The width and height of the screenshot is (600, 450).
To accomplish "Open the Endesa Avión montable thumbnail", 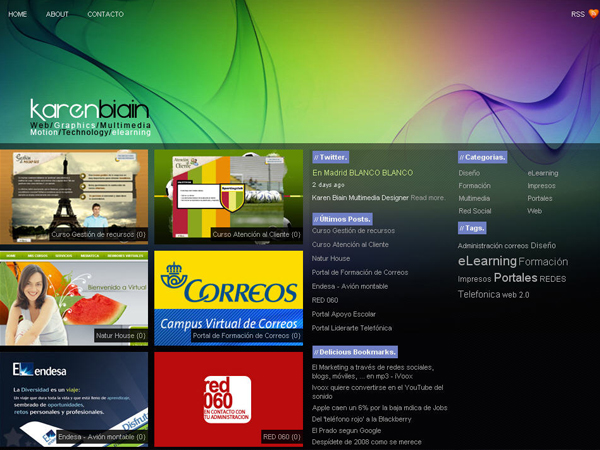I will click(74, 399).
